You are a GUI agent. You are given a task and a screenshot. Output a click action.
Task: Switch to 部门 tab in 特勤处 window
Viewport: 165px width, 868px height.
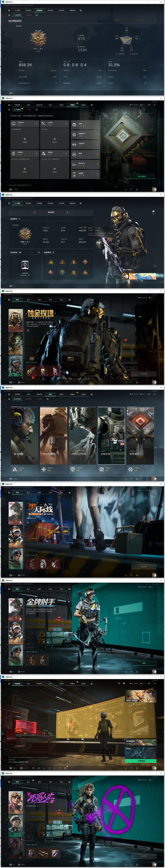coord(50,105)
